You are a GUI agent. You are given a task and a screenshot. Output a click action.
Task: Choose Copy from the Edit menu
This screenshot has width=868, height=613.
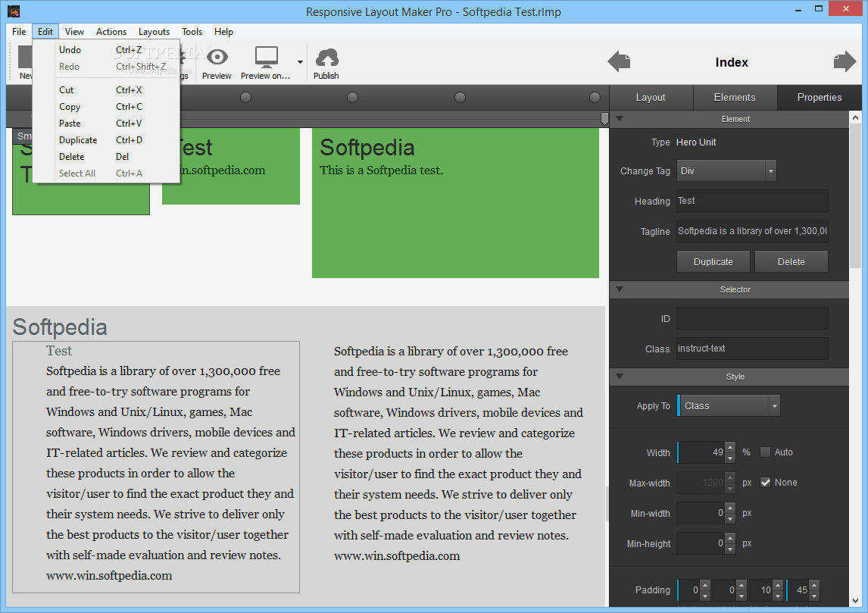(106, 106)
